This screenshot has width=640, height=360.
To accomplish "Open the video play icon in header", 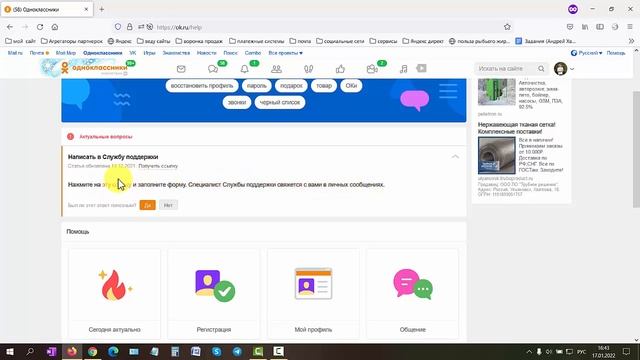I will tap(422, 69).
